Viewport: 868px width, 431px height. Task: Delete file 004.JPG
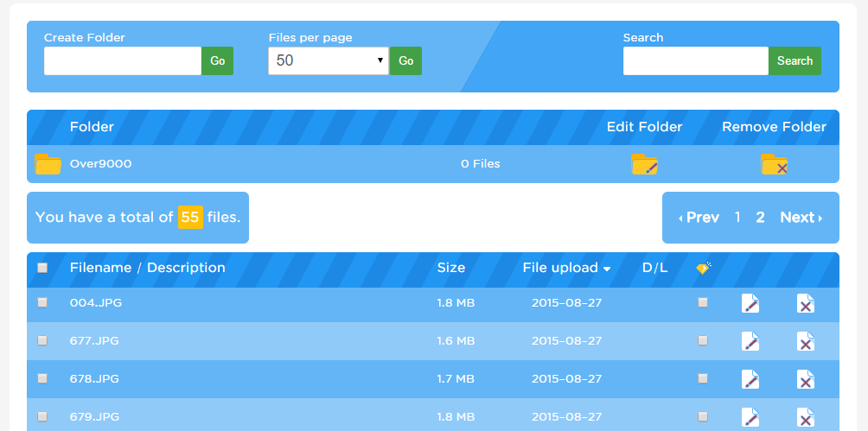[x=806, y=303]
